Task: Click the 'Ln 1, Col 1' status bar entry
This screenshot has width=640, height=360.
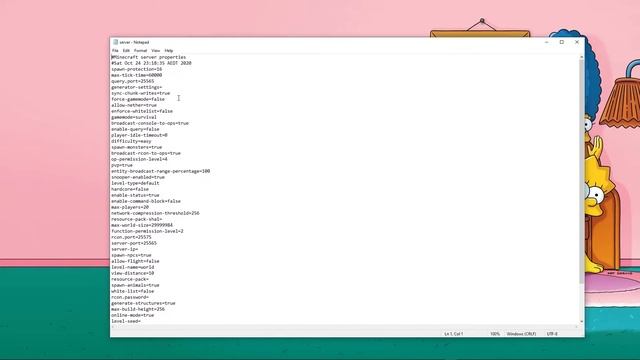Action: [x=453, y=334]
